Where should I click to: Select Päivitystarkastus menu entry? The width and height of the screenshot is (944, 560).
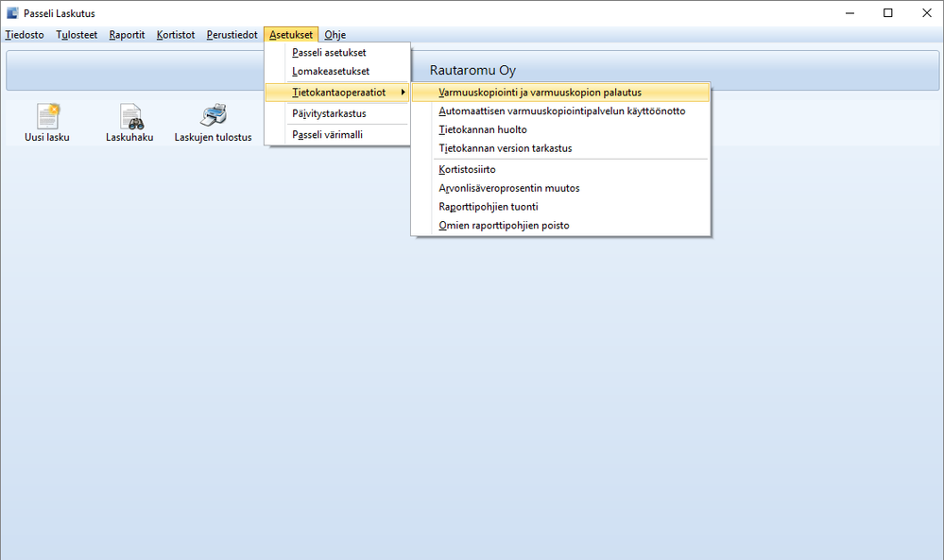click(x=337, y=113)
